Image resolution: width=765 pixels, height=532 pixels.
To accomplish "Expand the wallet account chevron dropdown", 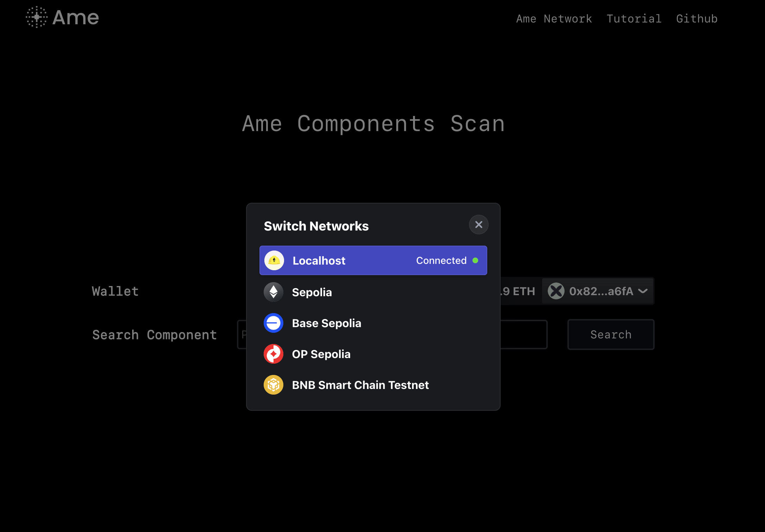I will tap(643, 291).
